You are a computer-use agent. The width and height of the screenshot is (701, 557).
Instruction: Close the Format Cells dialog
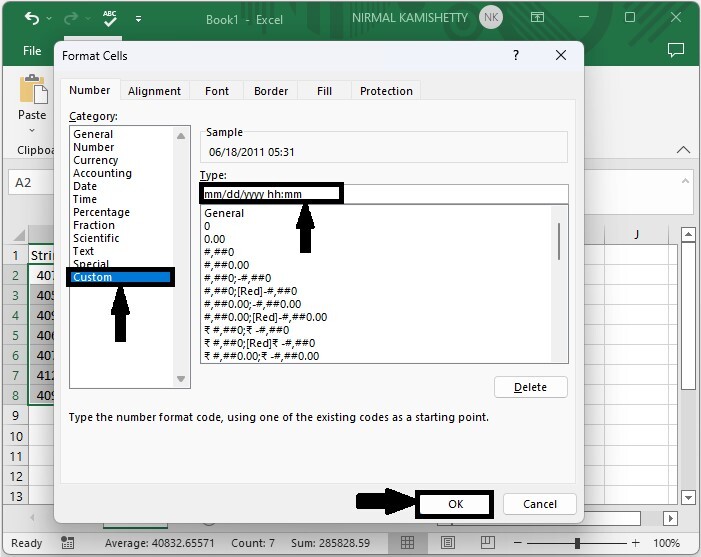tap(561, 55)
